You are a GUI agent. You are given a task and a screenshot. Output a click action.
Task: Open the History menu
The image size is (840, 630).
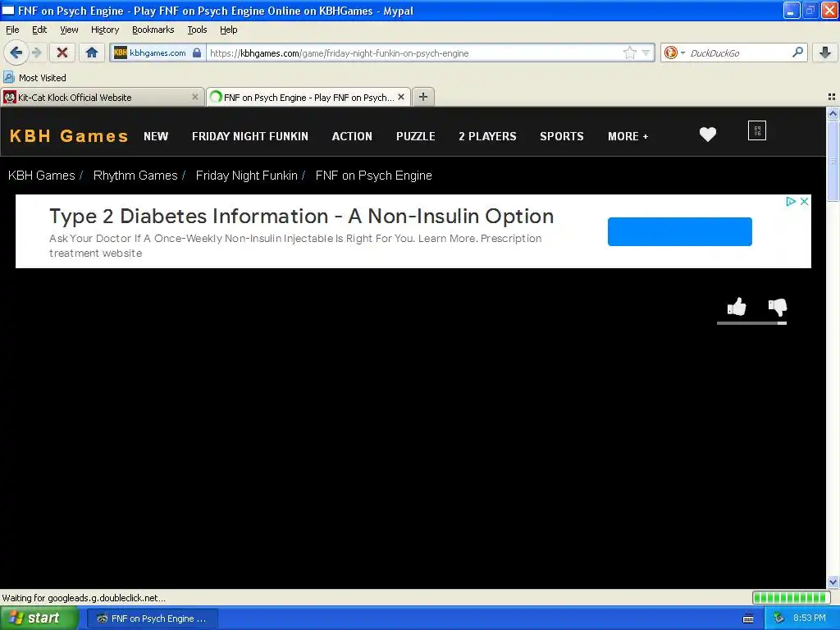(104, 30)
